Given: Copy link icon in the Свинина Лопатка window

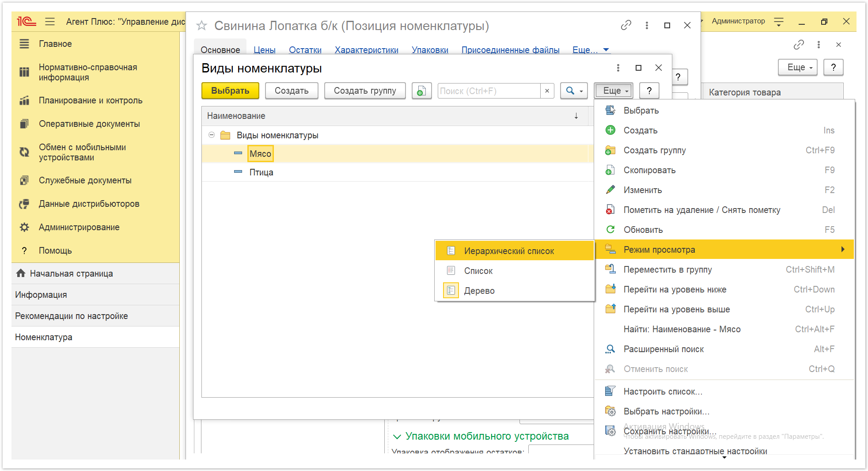Looking at the screenshot, I should pos(626,25).
